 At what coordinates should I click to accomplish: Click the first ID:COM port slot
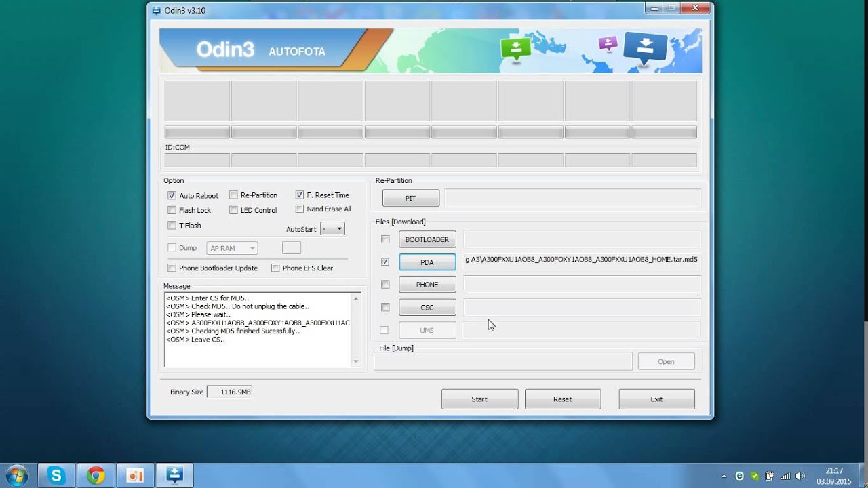pos(197,160)
